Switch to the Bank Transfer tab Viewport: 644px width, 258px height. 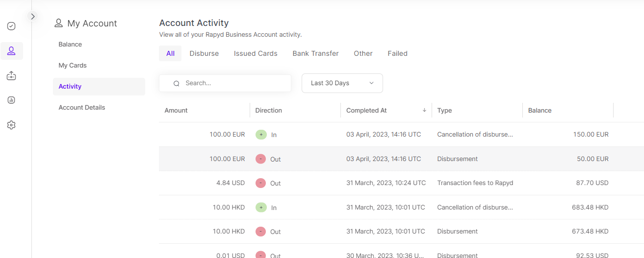coord(315,53)
